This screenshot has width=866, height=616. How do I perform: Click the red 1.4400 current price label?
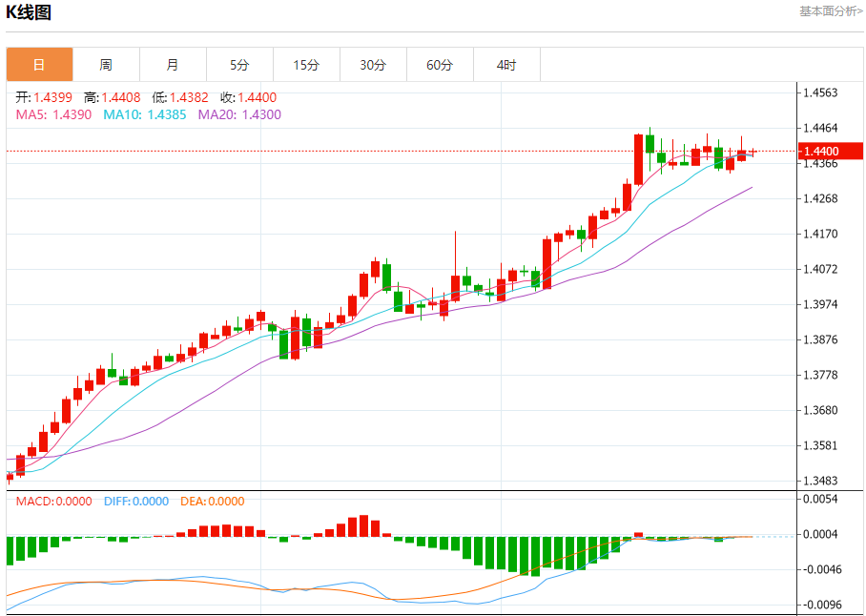coord(832,151)
